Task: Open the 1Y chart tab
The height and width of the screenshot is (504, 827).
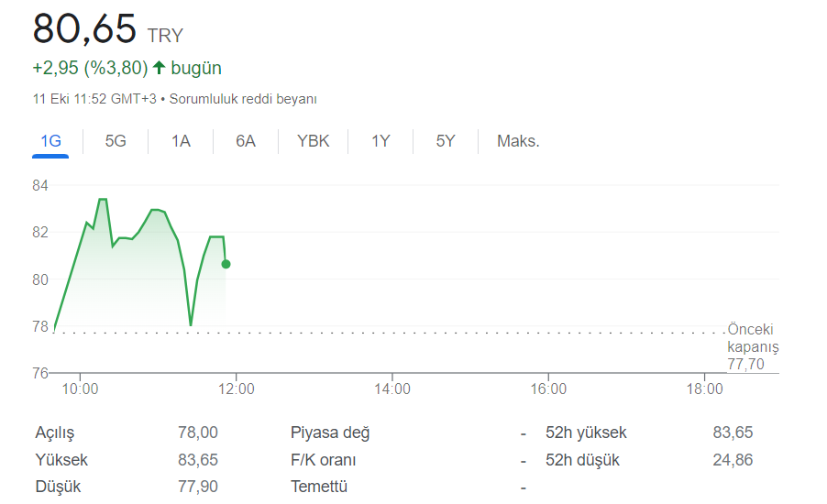Action: click(x=380, y=141)
